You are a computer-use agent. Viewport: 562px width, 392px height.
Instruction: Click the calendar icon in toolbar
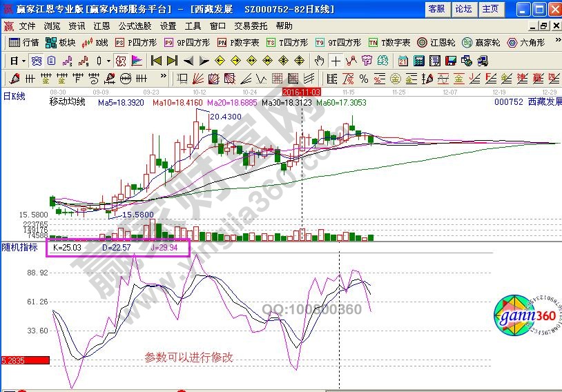point(403,61)
